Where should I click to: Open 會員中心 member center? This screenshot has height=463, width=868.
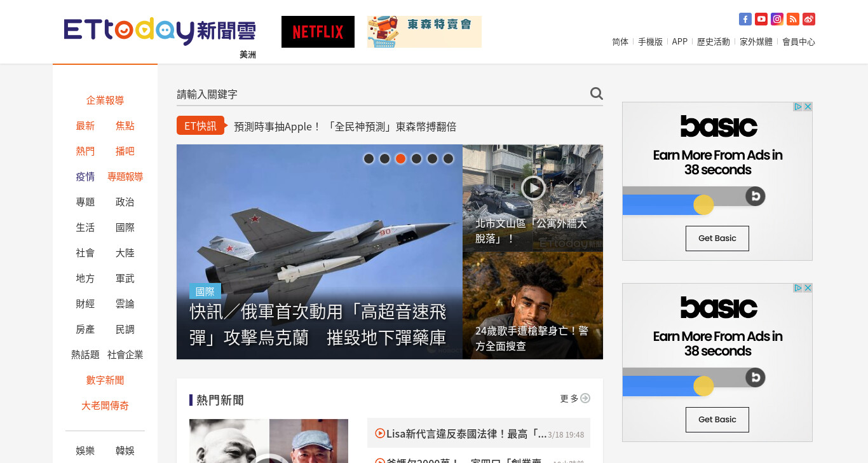[799, 41]
